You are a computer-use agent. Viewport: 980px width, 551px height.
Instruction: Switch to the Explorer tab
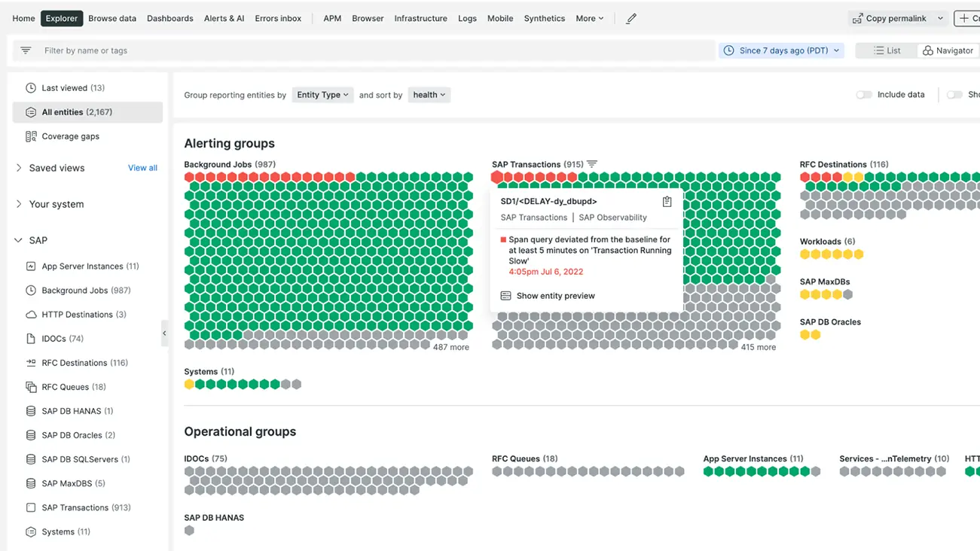(x=62, y=17)
